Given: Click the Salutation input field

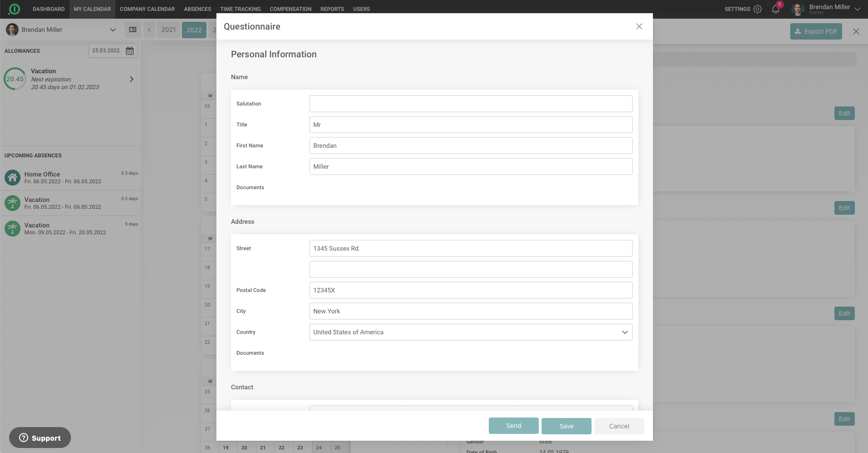Looking at the screenshot, I should (471, 104).
